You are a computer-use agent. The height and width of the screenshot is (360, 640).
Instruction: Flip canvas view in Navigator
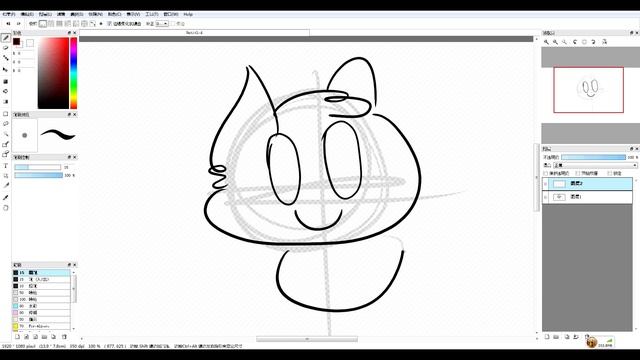click(x=604, y=42)
